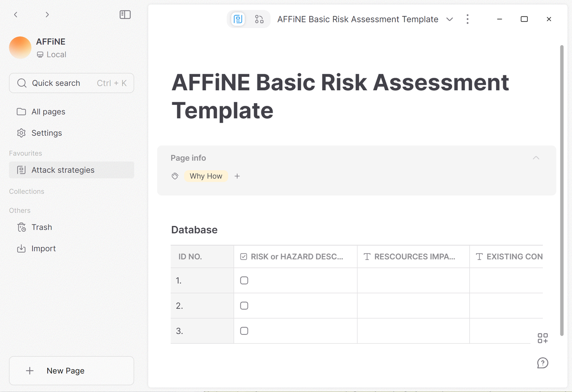The width and height of the screenshot is (572, 392).
Task: Select the Why How tag
Action: pyautogui.click(x=206, y=176)
